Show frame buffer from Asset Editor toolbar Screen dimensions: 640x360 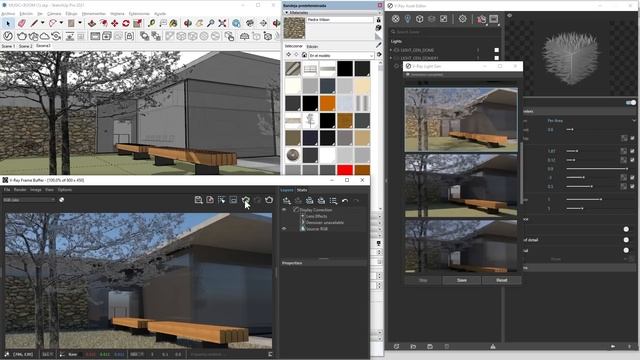[493, 19]
